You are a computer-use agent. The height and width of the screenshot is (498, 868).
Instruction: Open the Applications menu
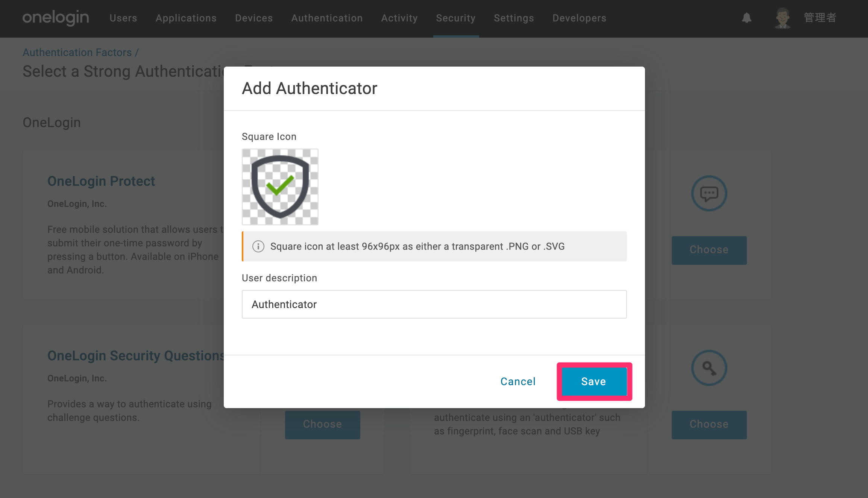tap(186, 18)
